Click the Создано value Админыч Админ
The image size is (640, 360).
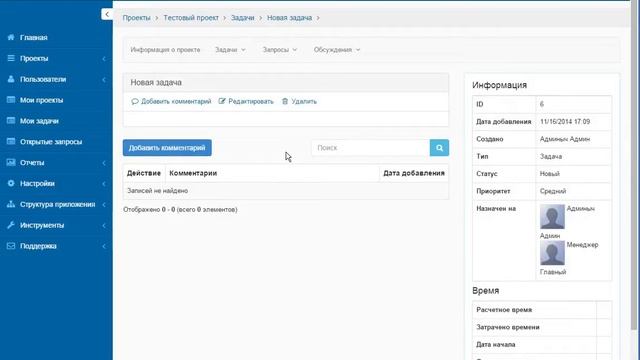564,139
